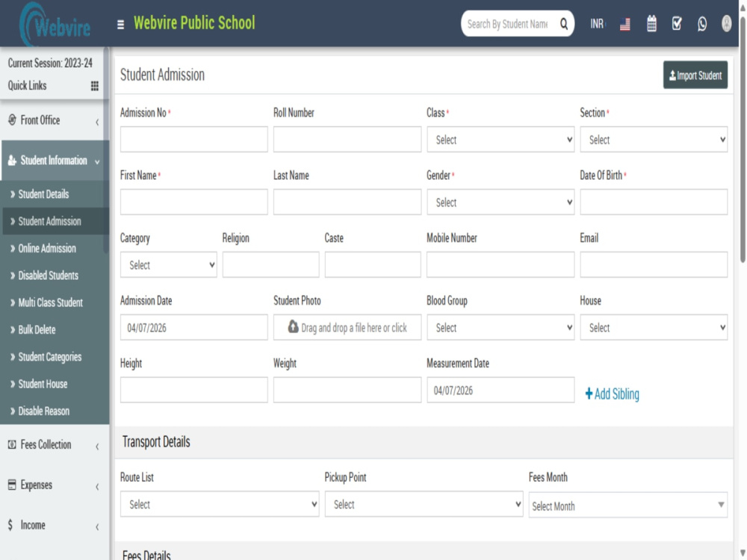This screenshot has height=560, width=747.
Task: Expand the Front Office menu
Action: point(55,120)
